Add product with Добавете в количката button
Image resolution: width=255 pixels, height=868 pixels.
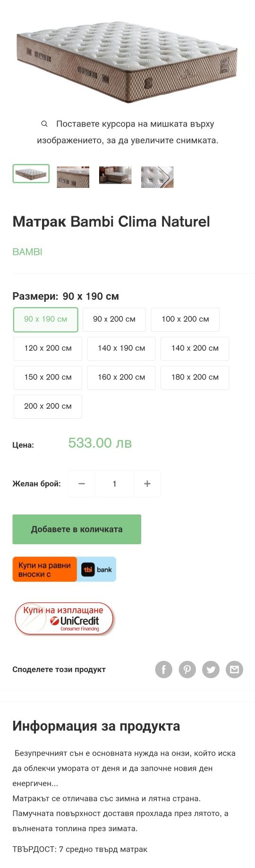pos(77,529)
